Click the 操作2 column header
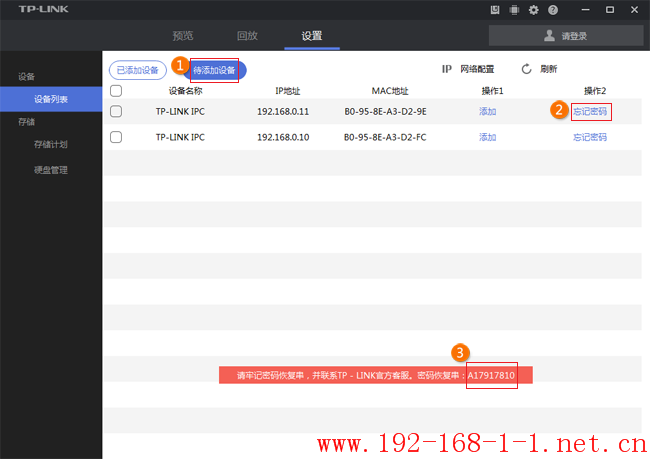This screenshot has width=650, height=459. pyautogui.click(x=595, y=91)
